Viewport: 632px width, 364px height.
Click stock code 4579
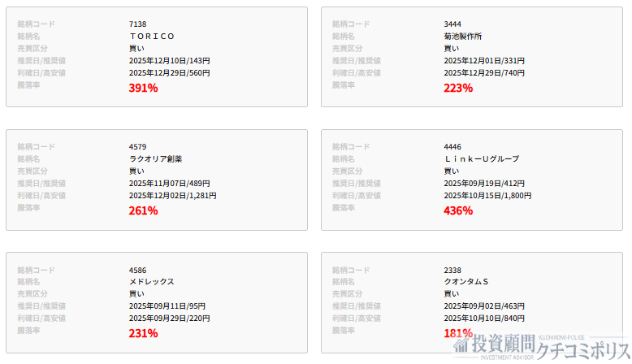coord(137,147)
